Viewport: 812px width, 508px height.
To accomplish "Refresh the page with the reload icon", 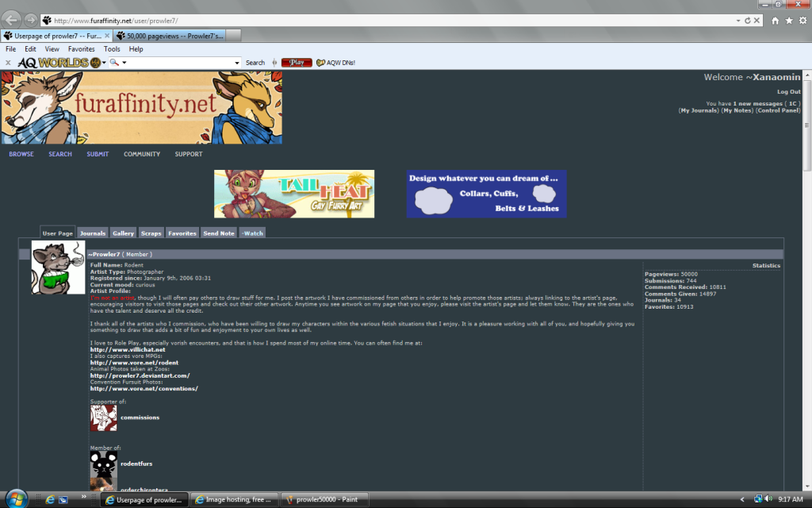I will 747,20.
